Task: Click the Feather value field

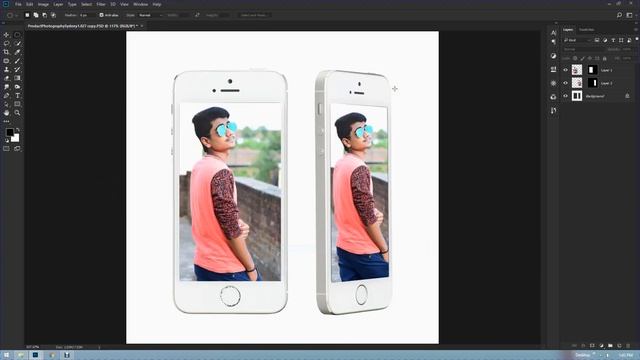Action: 87,15
